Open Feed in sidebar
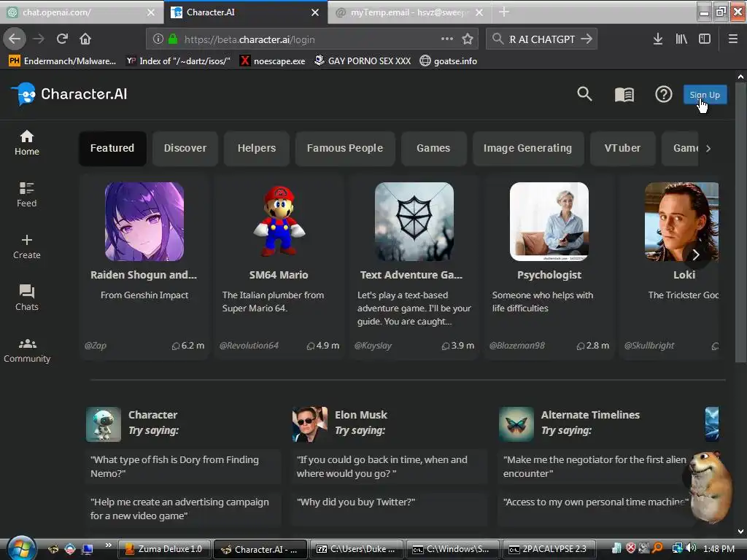The height and width of the screenshot is (560, 747). point(27,195)
